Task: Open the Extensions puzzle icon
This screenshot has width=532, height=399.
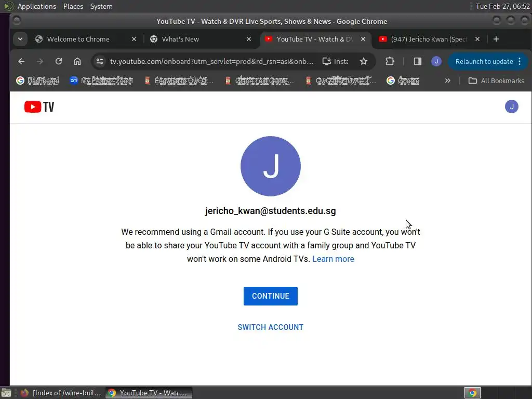Action: tap(390, 61)
